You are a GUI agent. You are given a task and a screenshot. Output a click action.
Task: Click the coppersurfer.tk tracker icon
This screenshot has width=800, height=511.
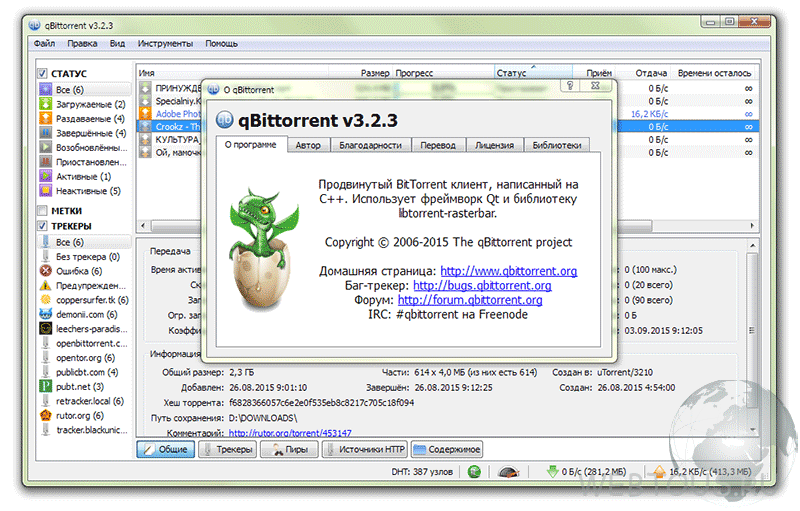point(45,300)
